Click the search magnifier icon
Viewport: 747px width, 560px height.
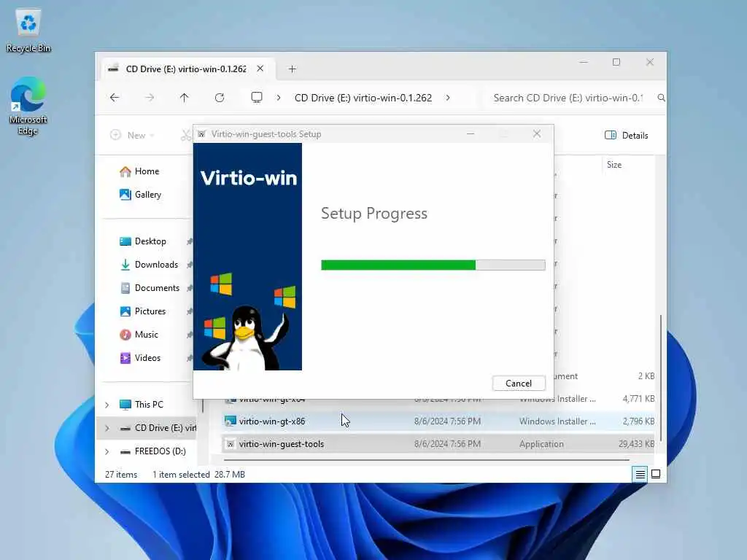[661, 98]
